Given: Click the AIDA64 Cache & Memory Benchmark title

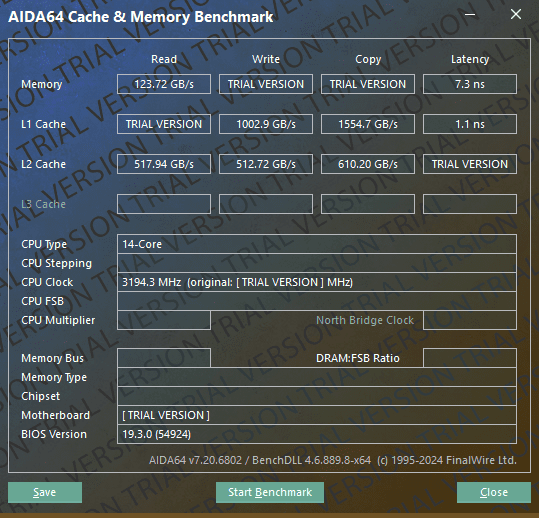Looking at the screenshot, I should point(141,17).
